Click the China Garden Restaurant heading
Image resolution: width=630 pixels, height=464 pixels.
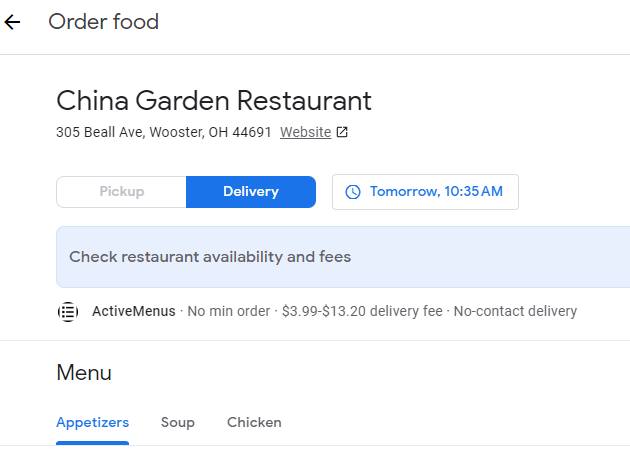(213, 101)
